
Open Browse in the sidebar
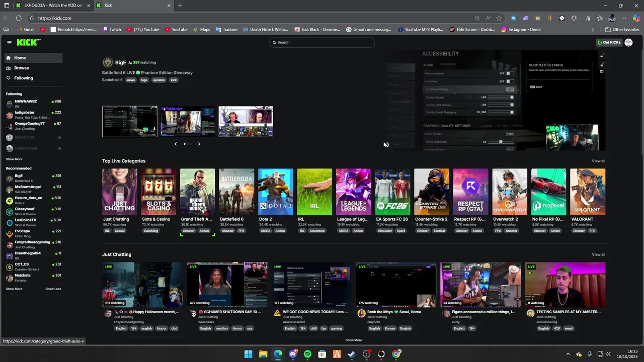click(x=34, y=68)
